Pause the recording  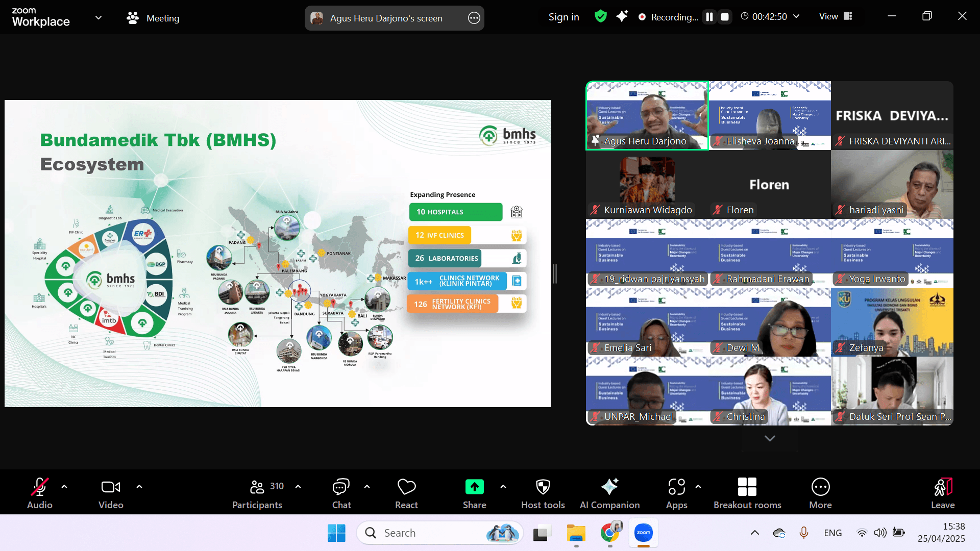point(709,17)
